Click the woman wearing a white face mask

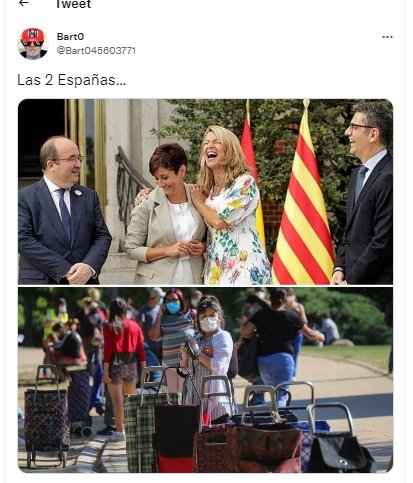pos(208,355)
